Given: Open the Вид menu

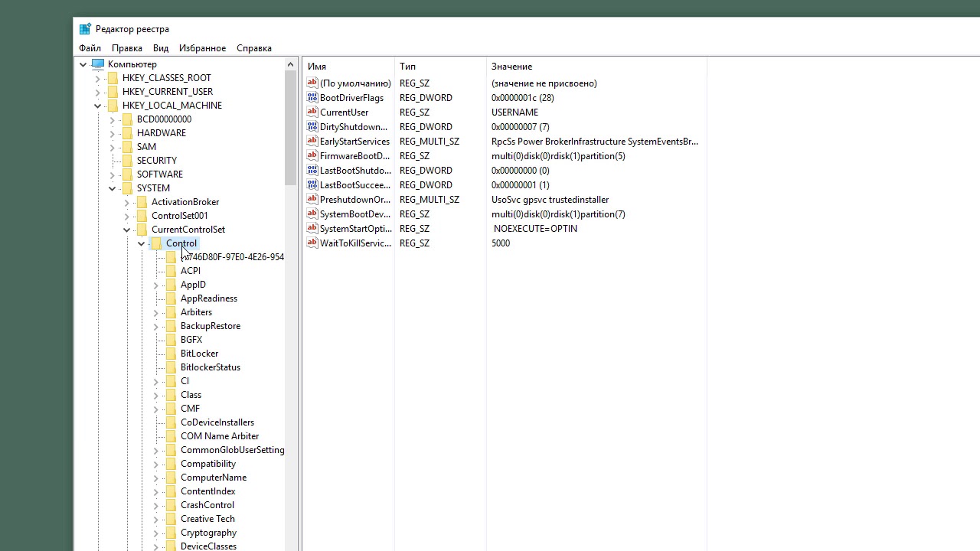Looking at the screenshot, I should coord(161,48).
